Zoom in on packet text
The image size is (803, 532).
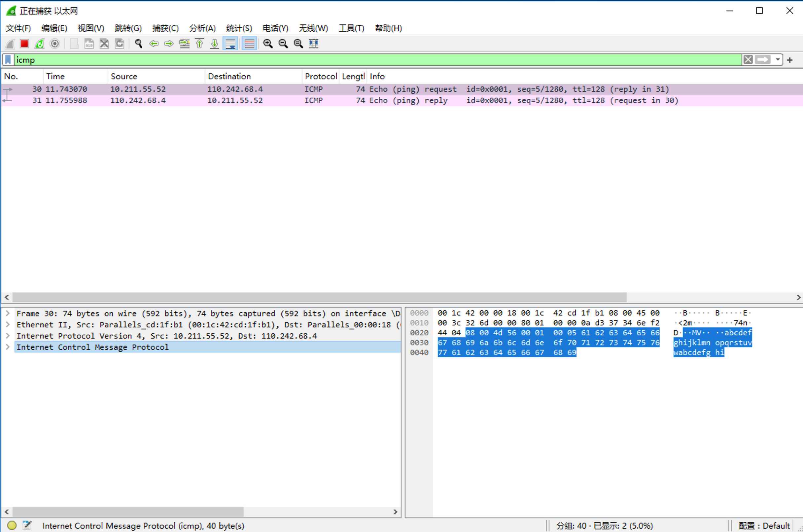click(268, 44)
